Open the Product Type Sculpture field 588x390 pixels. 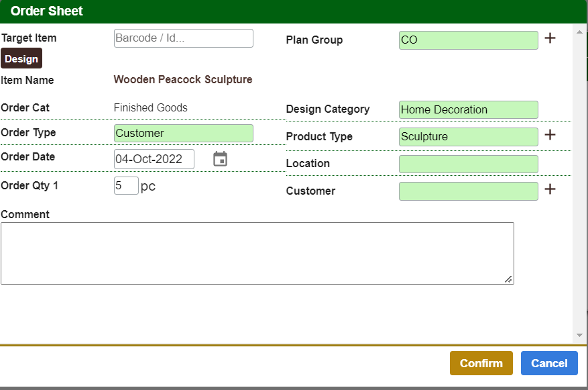pyautogui.click(x=468, y=137)
